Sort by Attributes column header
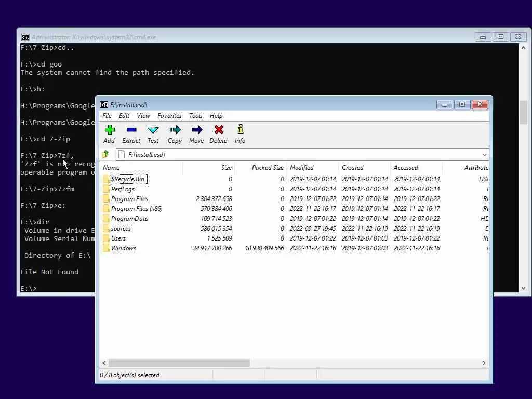 click(x=465, y=168)
